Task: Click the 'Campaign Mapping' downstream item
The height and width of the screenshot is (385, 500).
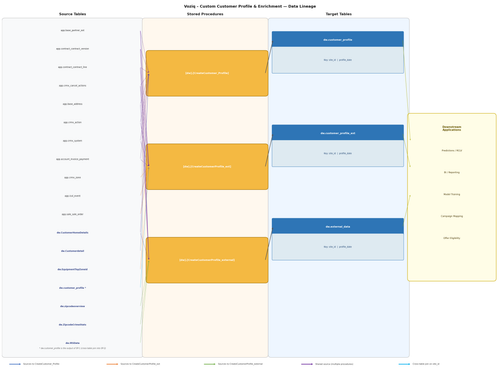Action: pos(452,216)
